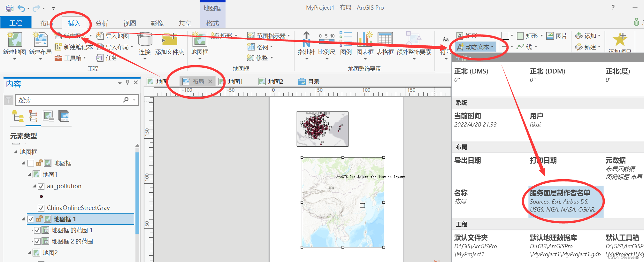
Task: Uncheck the air_pollution layer checkbox
Action: click(41, 186)
